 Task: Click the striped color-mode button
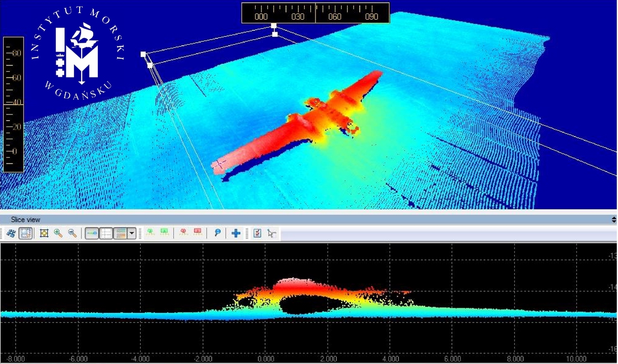tap(120, 233)
